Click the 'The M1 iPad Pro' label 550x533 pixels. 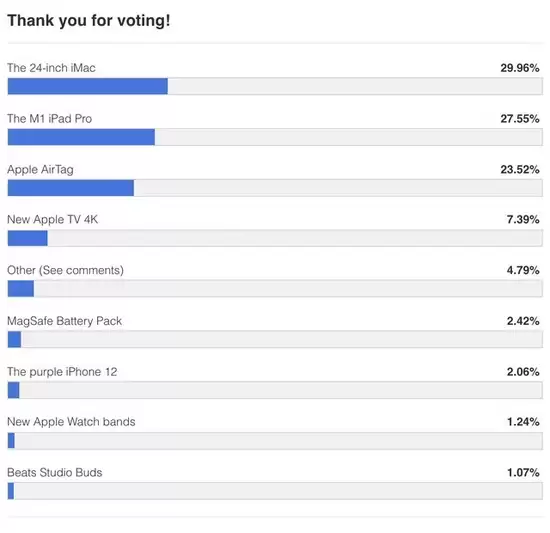coord(49,119)
